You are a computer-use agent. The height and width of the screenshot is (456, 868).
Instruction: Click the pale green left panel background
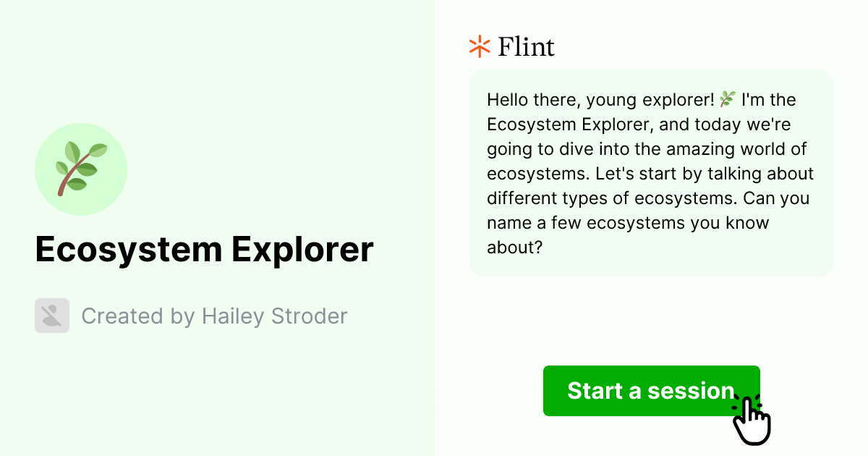[x=217, y=398]
